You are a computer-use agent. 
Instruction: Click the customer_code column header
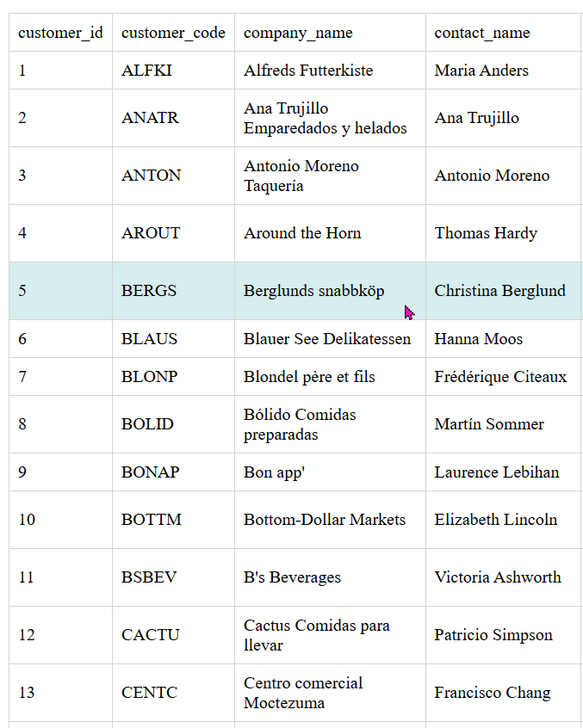click(173, 33)
